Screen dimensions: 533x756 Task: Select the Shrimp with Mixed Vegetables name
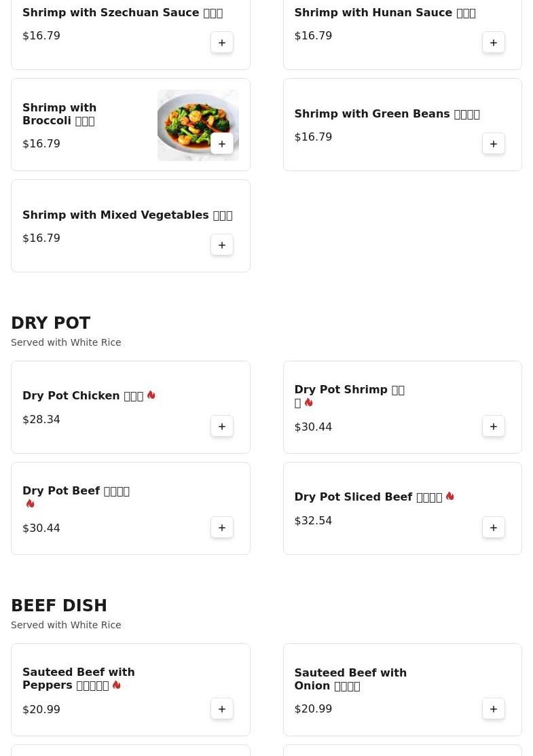(127, 215)
